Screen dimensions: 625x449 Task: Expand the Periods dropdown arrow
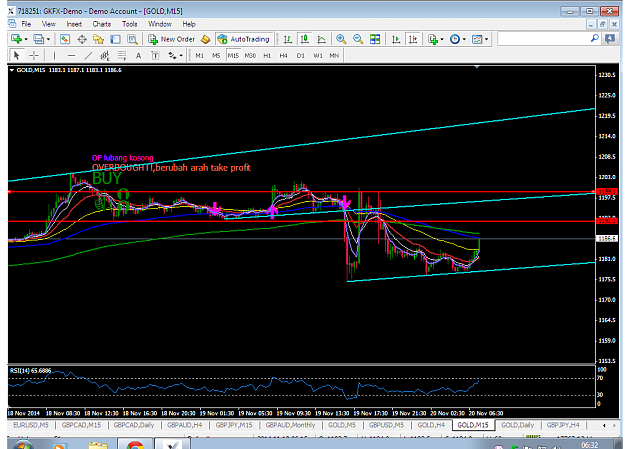tap(464, 39)
